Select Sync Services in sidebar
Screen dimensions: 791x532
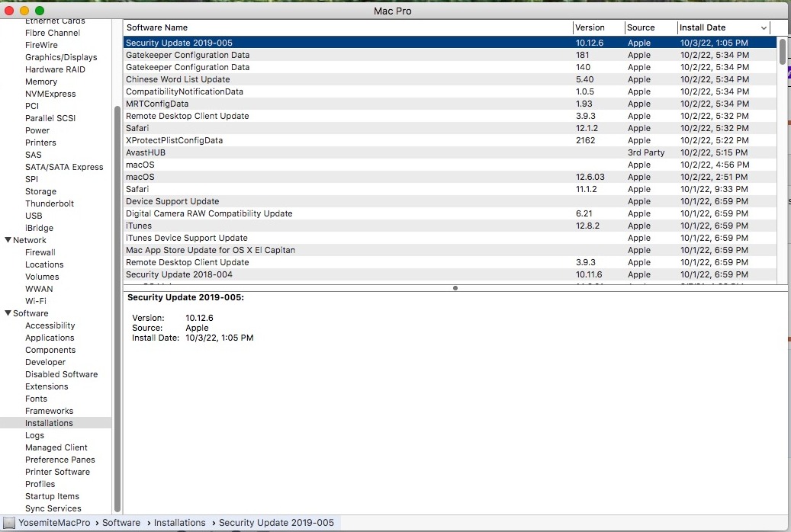(53, 508)
